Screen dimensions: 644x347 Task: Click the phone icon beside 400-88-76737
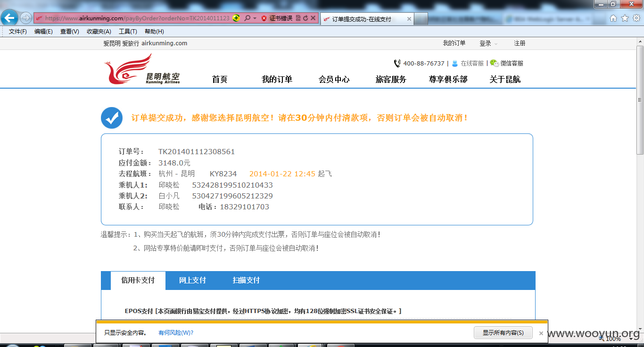coord(397,63)
